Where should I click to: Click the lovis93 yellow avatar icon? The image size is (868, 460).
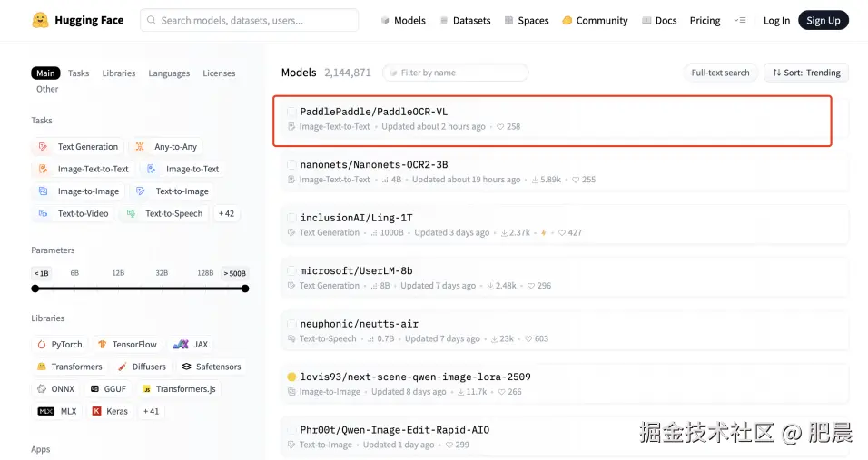pyautogui.click(x=291, y=377)
